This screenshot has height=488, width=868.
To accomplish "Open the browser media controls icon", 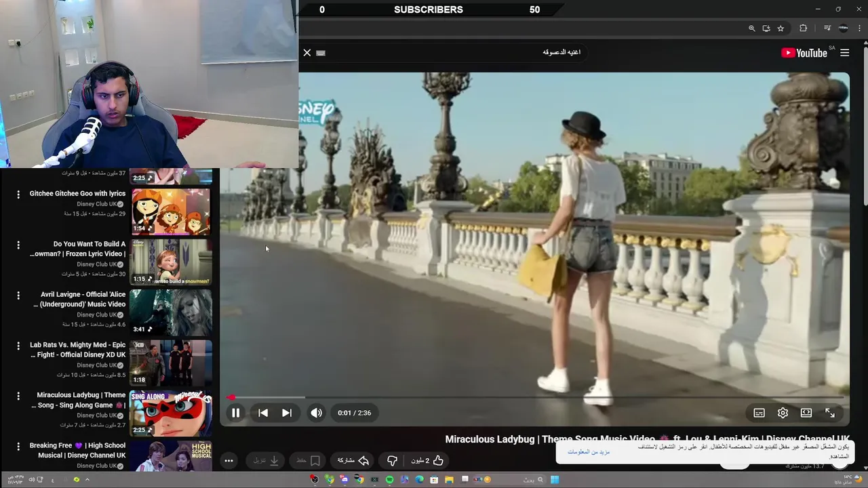I will pos(827,28).
